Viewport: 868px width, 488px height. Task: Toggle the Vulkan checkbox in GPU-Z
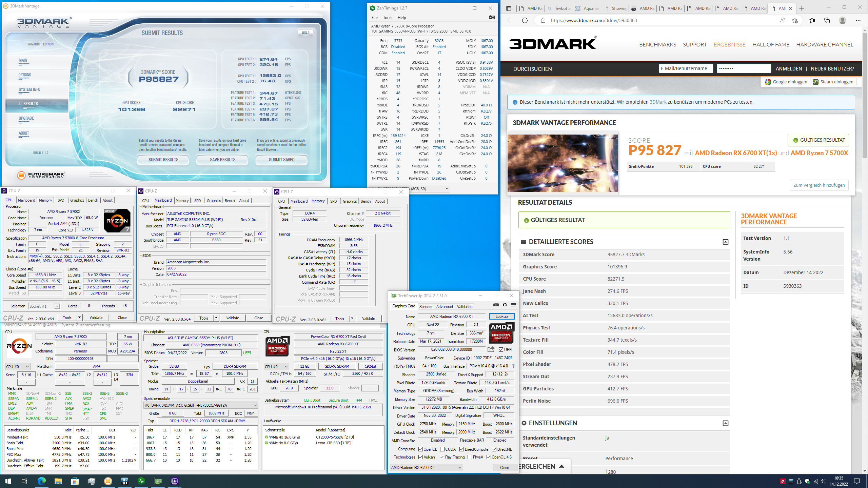pyautogui.click(x=421, y=457)
